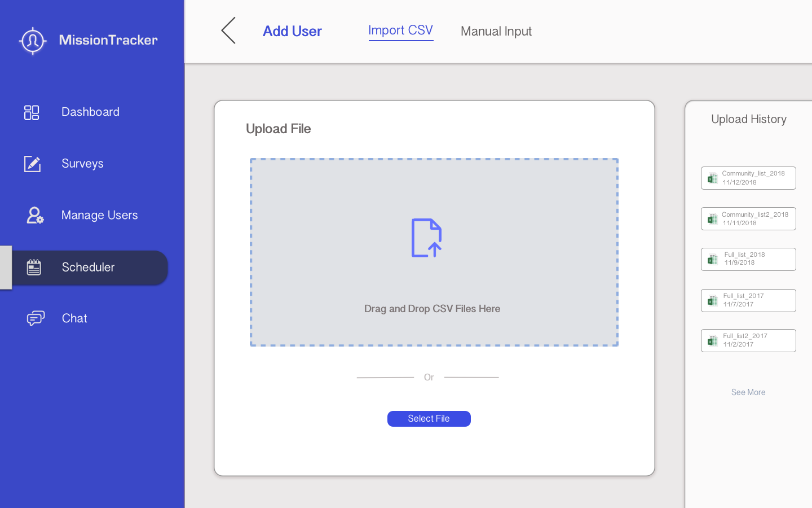The image size is (812, 508).
Task: Open Surveys from the sidebar menu
Action: pyautogui.click(x=82, y=164)
